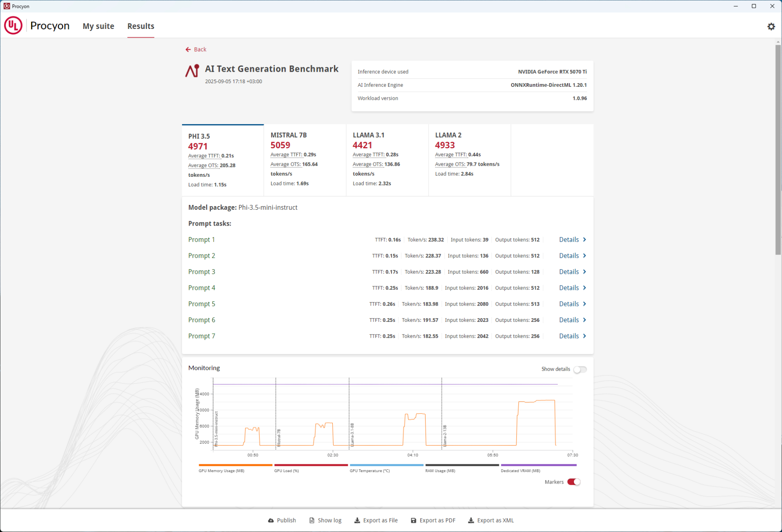Toggle GPU Memory Usage legend series
This screenshot has width=782, height=532.
tap(235, 468)
